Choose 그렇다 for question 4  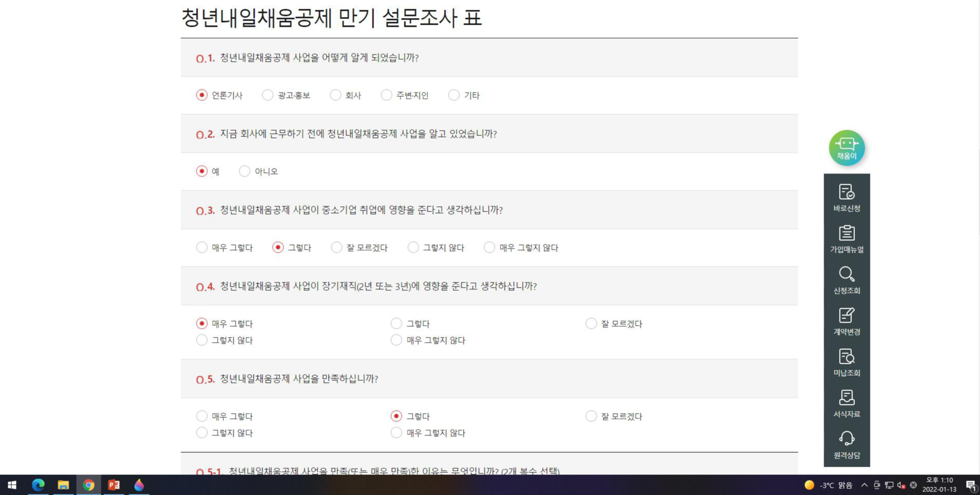click(x=396, y=323)
